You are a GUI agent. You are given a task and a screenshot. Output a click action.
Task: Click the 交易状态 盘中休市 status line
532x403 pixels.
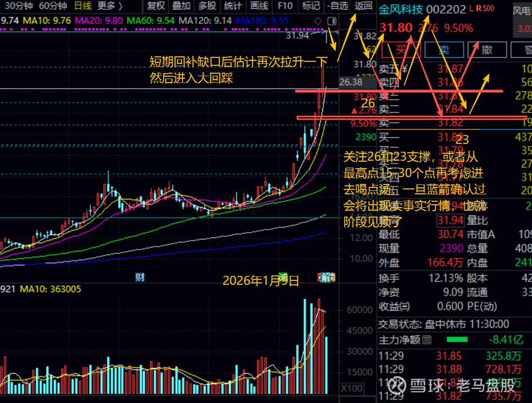tap(443, 324)
